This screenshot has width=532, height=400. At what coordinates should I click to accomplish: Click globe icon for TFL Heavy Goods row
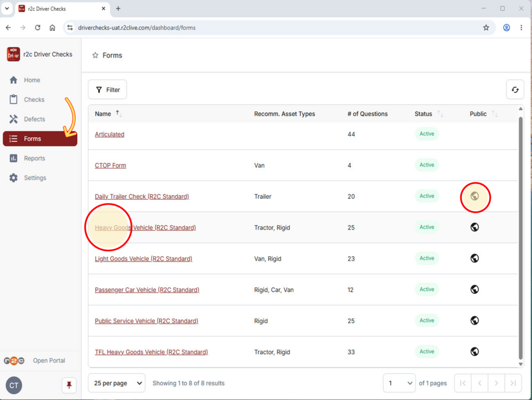point(475,352)
